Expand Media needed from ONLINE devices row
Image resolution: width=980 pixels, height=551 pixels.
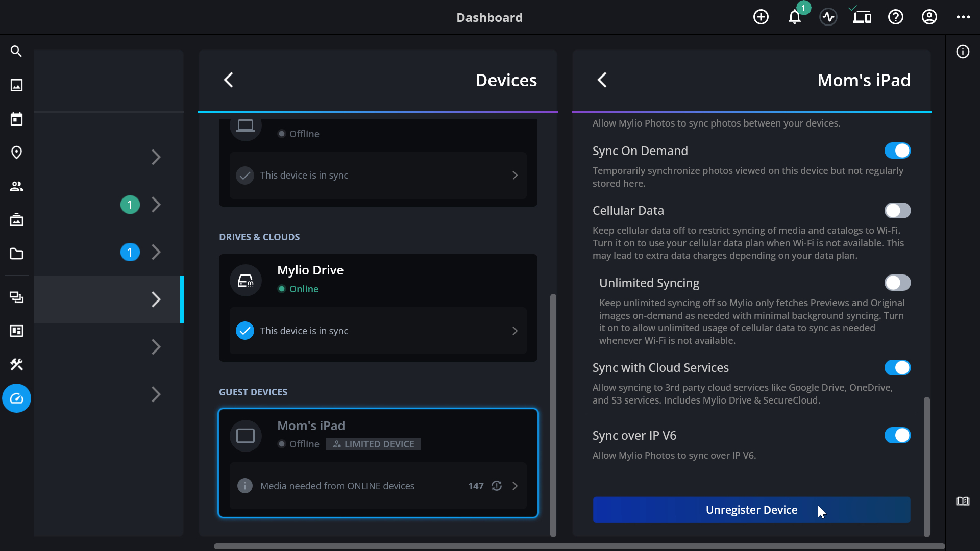point(378,486)
